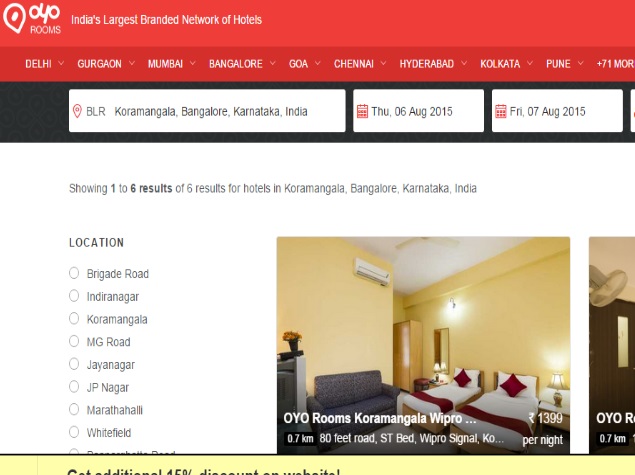Screen dimensions: 635x475
Task: Open the HYDERABAD city dropdown
Action: [x=432, y=64]
